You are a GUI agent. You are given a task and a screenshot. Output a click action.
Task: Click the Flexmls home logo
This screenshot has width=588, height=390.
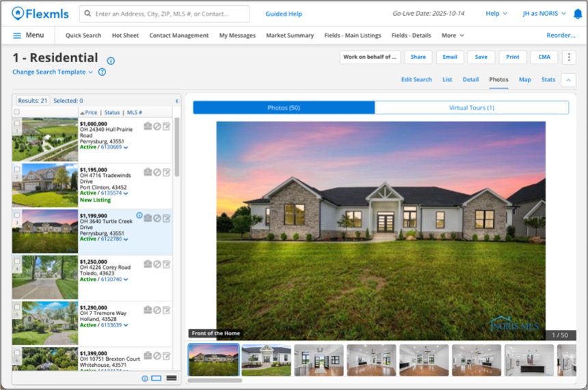[x=40, y=14]
